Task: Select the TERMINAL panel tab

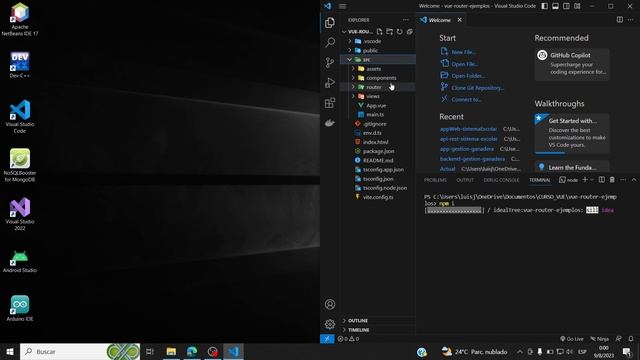Action: click(x=540, y=180)
